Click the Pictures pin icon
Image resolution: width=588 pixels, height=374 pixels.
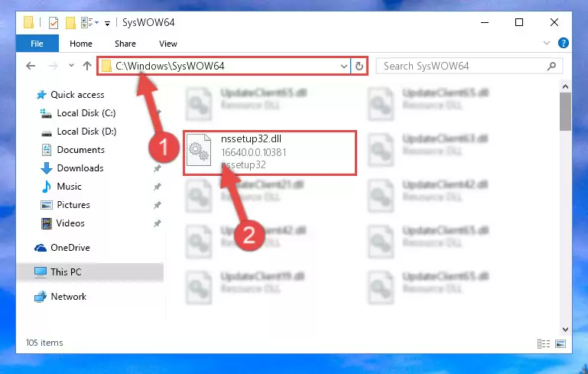157,205
